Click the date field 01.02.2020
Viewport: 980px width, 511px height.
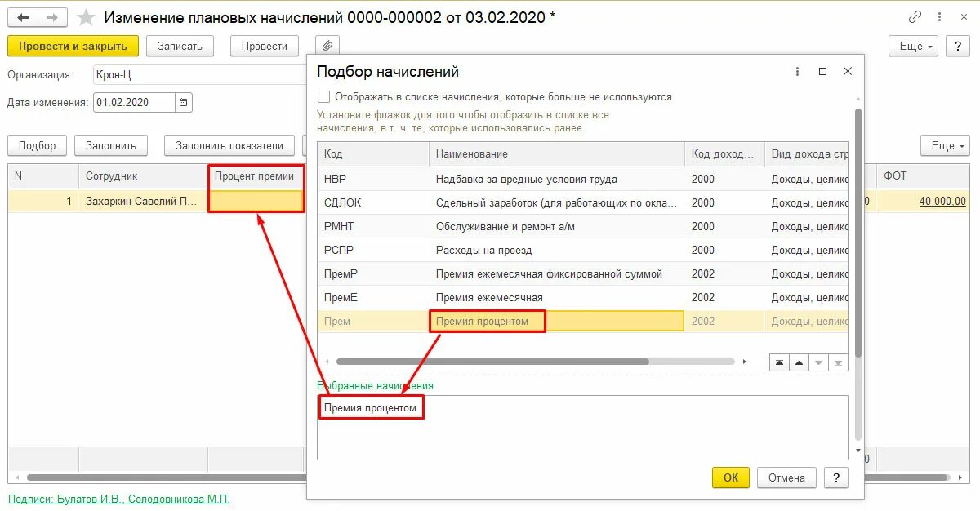[x=134, y=103]
